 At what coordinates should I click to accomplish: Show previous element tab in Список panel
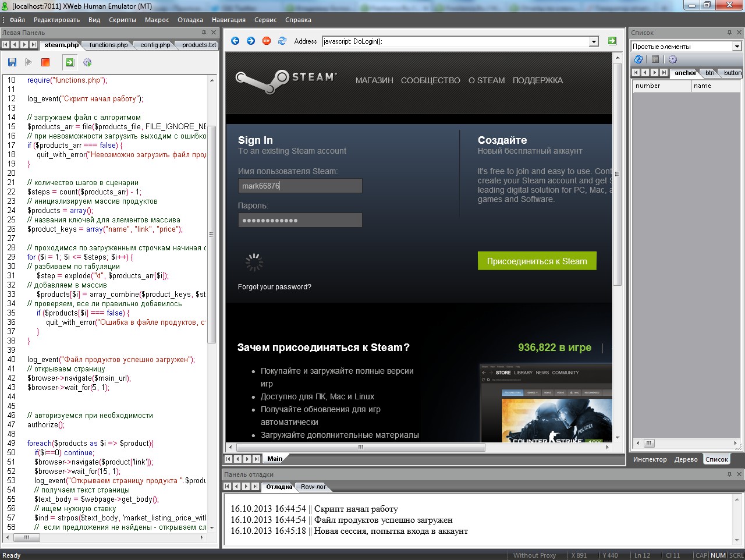click(x=645, y=73)
